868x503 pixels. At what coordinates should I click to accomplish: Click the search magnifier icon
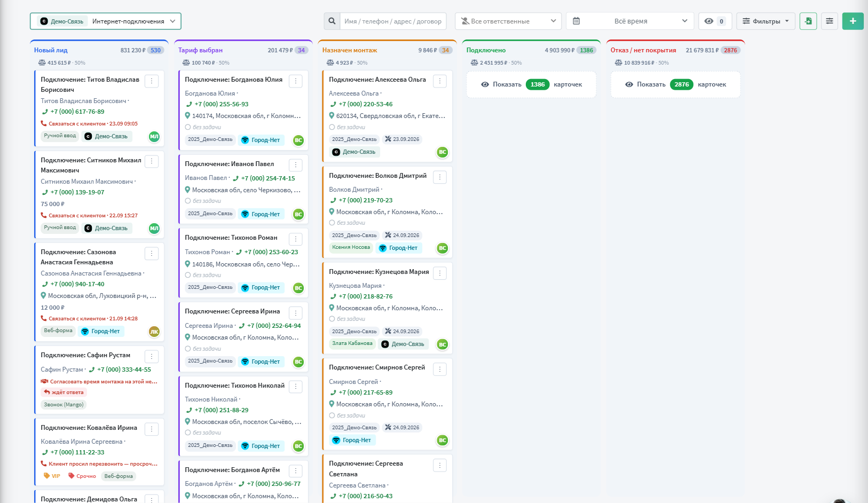[332, 21]
